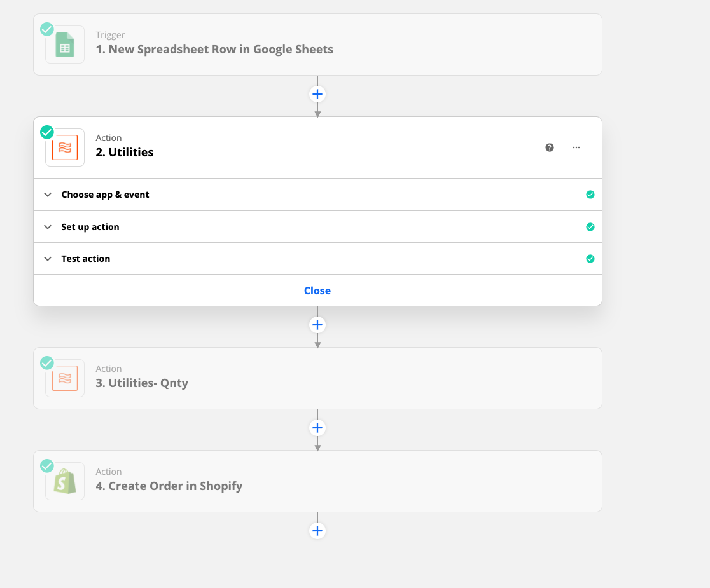Click the Test action completed checkmark
The image size is (710, 588).
click(x=590, y=259)
